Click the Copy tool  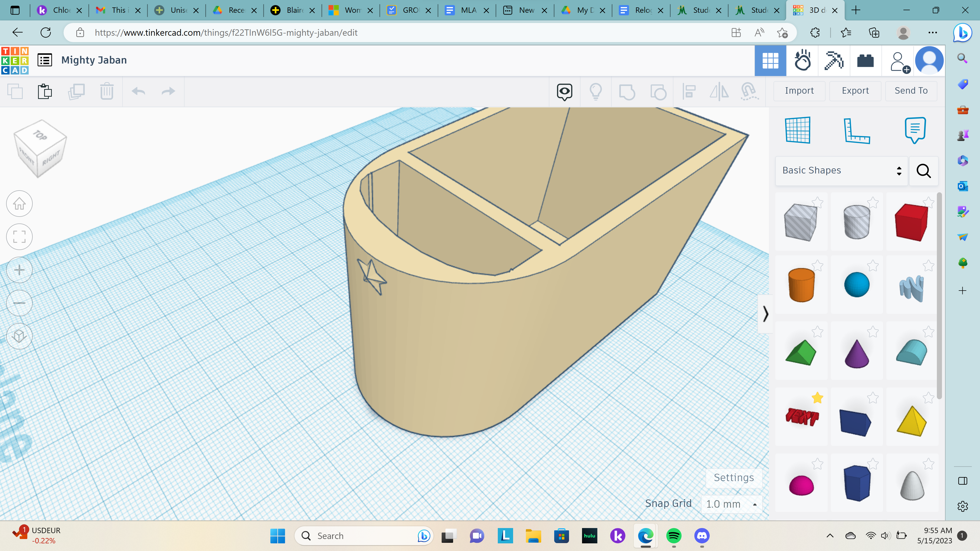(15, 91)
